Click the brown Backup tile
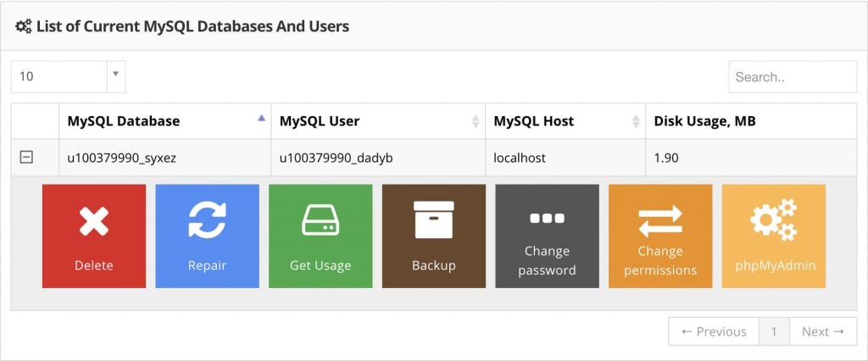The image size is (868, 361). coord(434,236)
